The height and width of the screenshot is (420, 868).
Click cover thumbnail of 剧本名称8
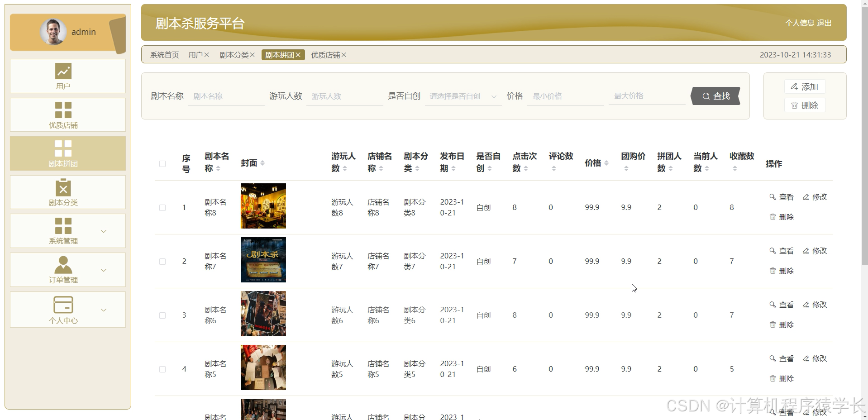click(x=263, y=206)
